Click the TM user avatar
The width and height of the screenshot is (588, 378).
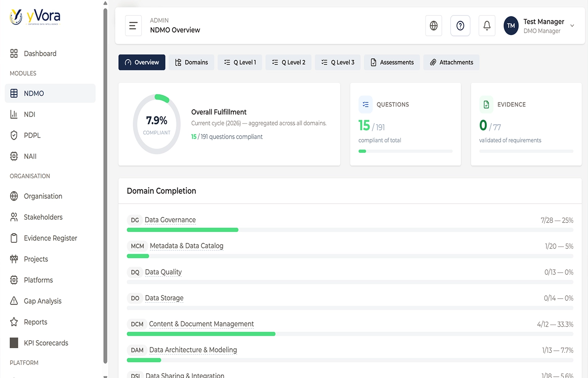[x=511, y=26]
